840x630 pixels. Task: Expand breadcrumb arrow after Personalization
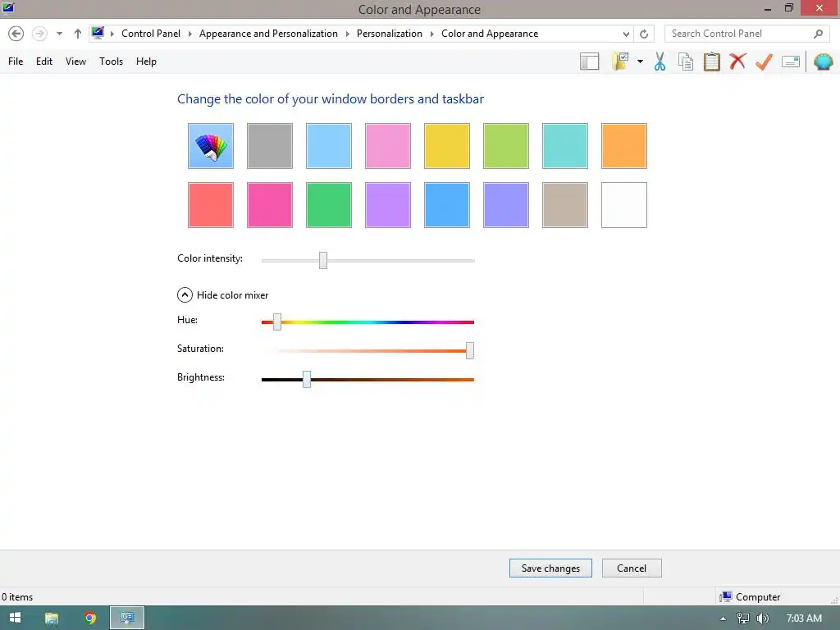point(431,34)
